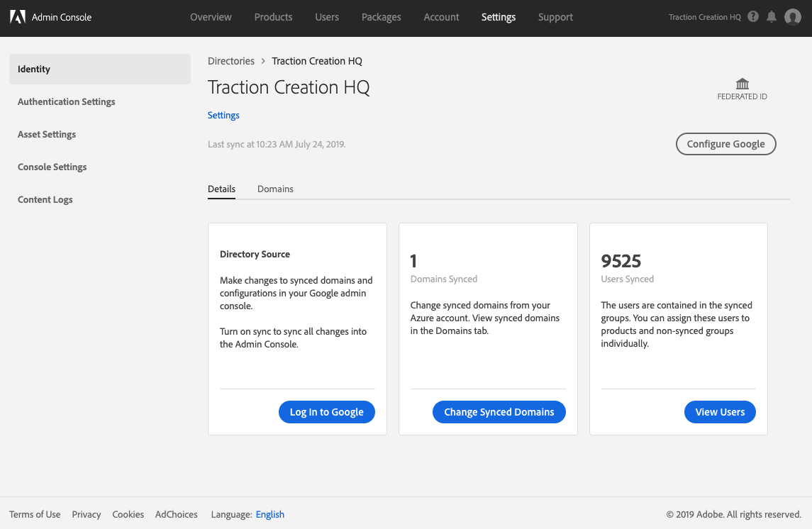812x529 pixels.
Task: Click the Configure Google button
Action: 725,144
